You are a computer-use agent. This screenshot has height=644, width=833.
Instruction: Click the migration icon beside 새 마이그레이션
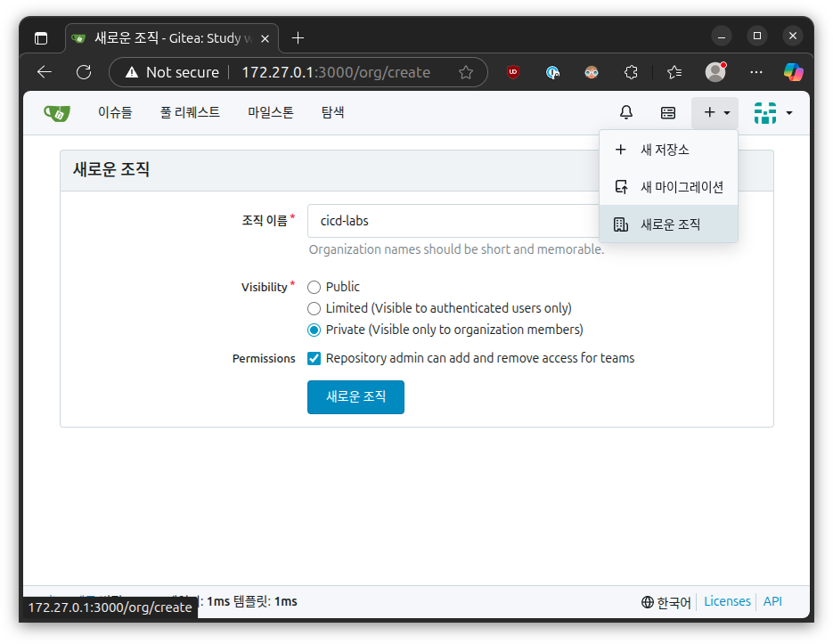[620, 187]
